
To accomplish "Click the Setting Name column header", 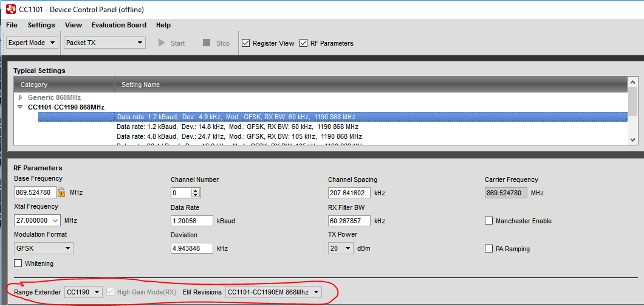I will coord(371,85).
